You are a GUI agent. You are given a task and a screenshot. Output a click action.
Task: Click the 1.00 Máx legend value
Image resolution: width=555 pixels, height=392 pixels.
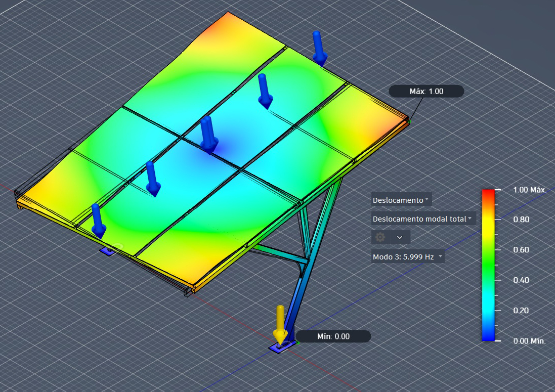click(529, 190)
